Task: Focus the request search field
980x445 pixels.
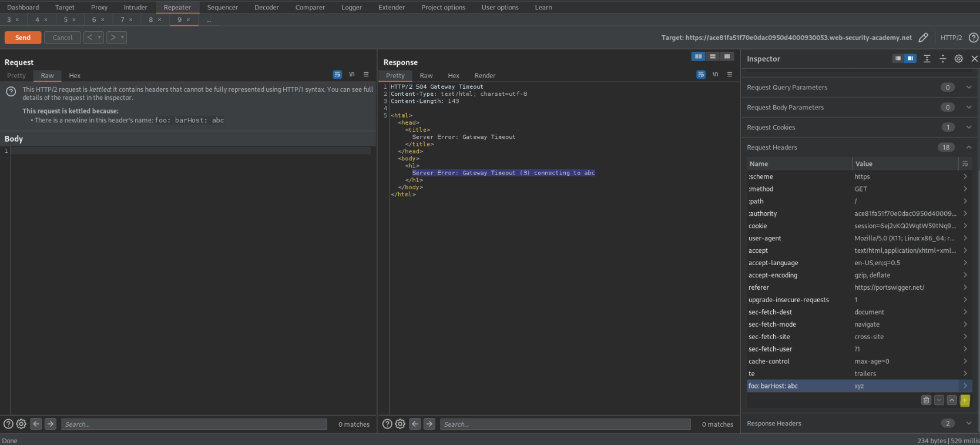Action: 194,424
